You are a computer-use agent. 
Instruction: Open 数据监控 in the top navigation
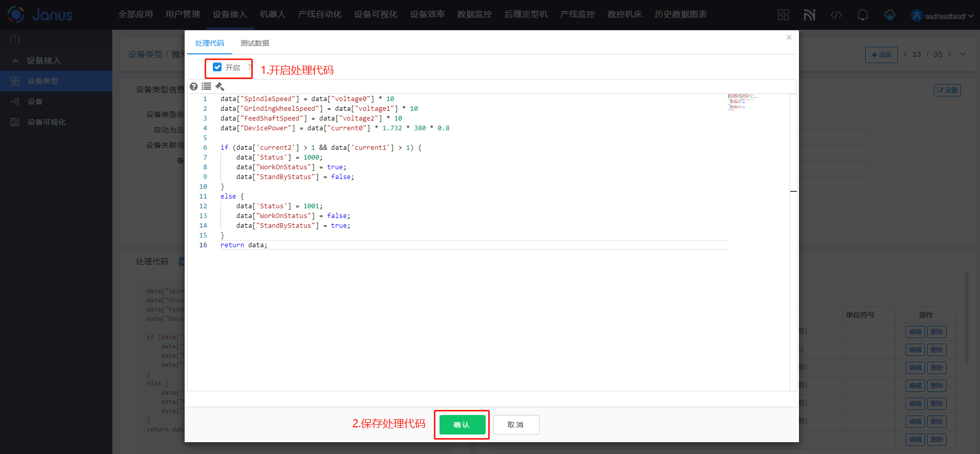pos(475,14)
